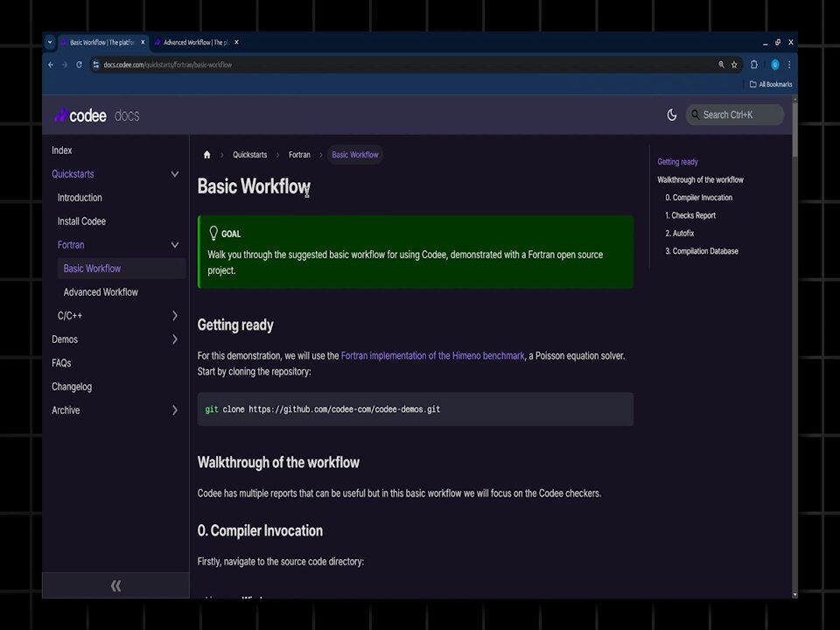Collapse sidebar with double chevron button
The width and height of the screenshot is (840, 630).
click(x=115, y=585)
